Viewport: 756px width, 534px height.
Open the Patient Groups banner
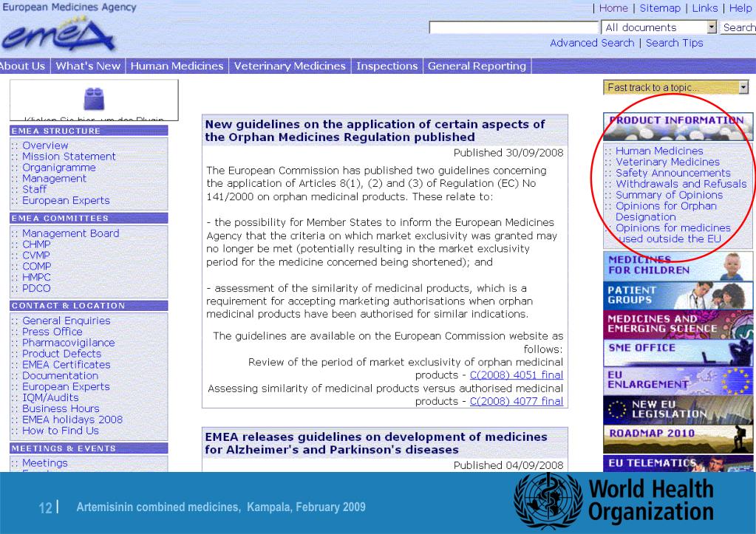point(678,295)
